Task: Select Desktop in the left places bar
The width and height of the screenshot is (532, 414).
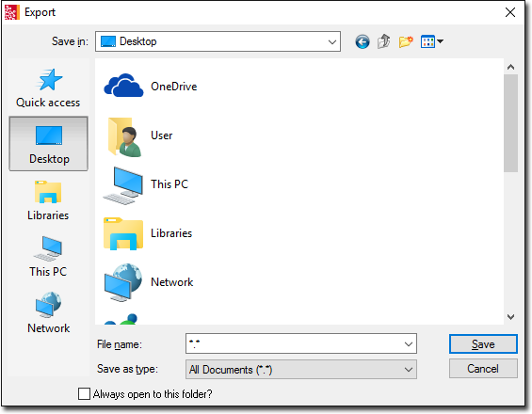Action: pos(48,144)
